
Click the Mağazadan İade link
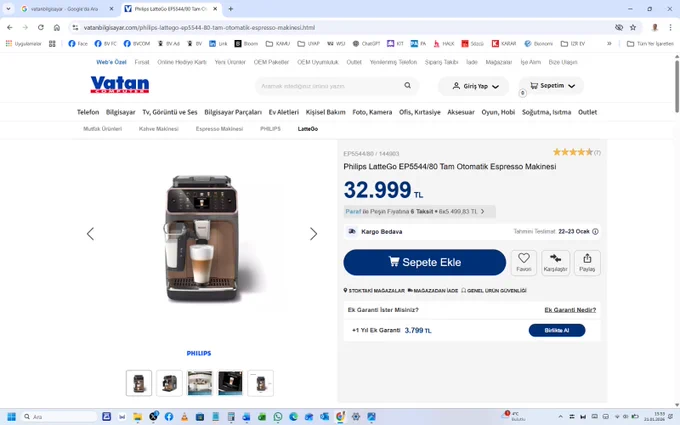pyautogui.click(x=433, y=291)
